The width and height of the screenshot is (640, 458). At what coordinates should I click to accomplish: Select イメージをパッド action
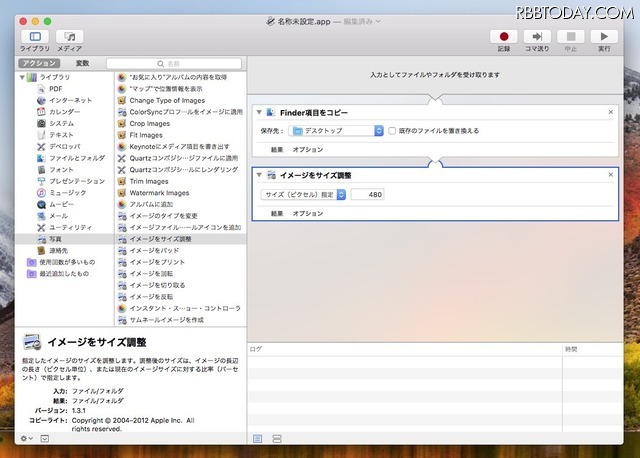coord(154,250)
